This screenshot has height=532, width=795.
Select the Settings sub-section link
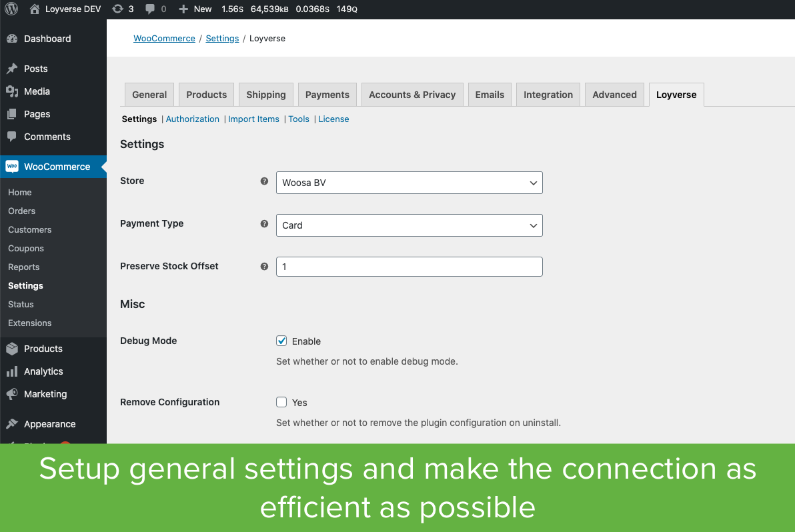139,119
